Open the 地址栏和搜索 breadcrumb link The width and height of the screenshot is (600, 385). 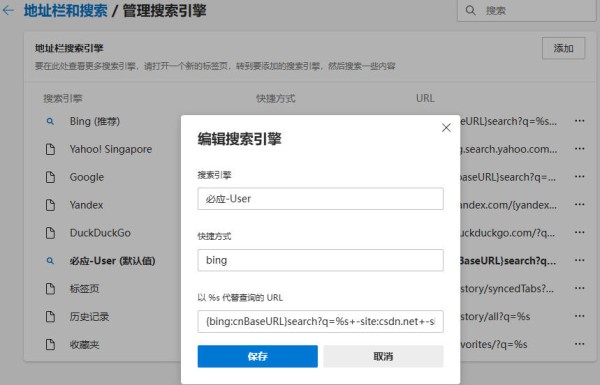point(65,10)
